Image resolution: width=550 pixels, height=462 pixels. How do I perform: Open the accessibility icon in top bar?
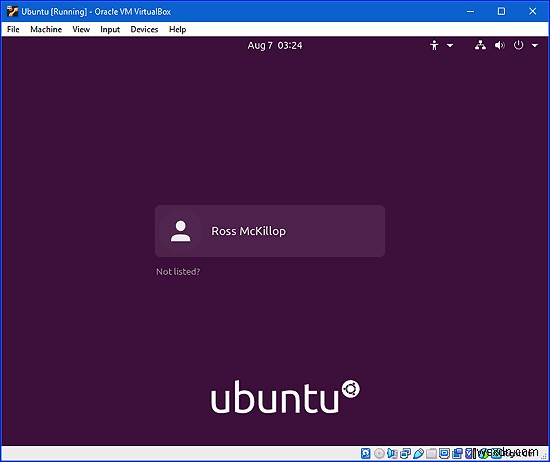point(434,45)
